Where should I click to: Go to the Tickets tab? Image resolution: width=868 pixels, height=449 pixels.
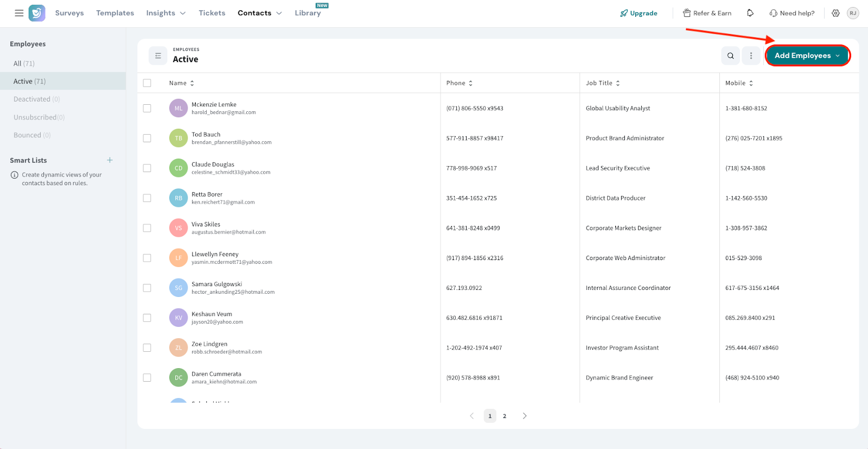[x=212, y=13]
